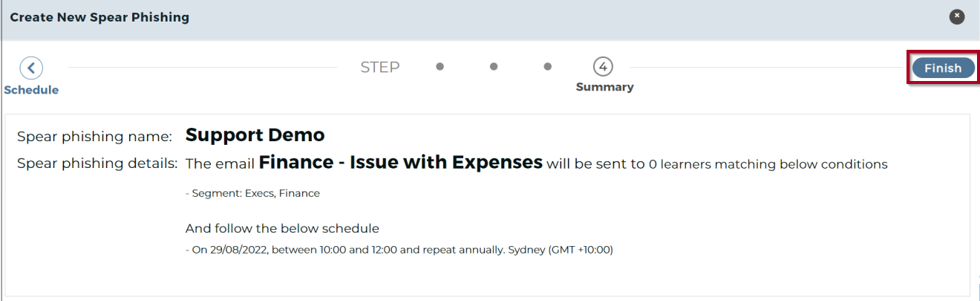Click the step 4 circle indicator
The height and width of the screenshot is (301, 980).
pos(604,67)
